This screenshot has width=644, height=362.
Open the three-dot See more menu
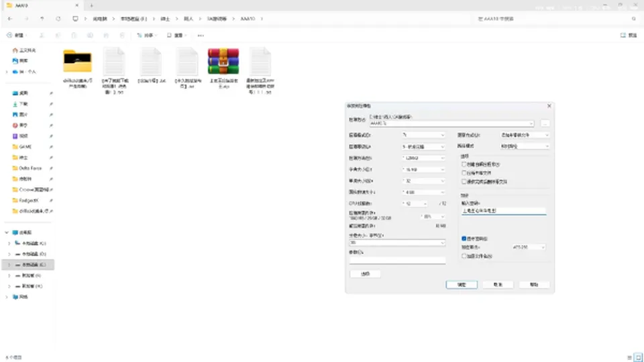pos(201,36)
